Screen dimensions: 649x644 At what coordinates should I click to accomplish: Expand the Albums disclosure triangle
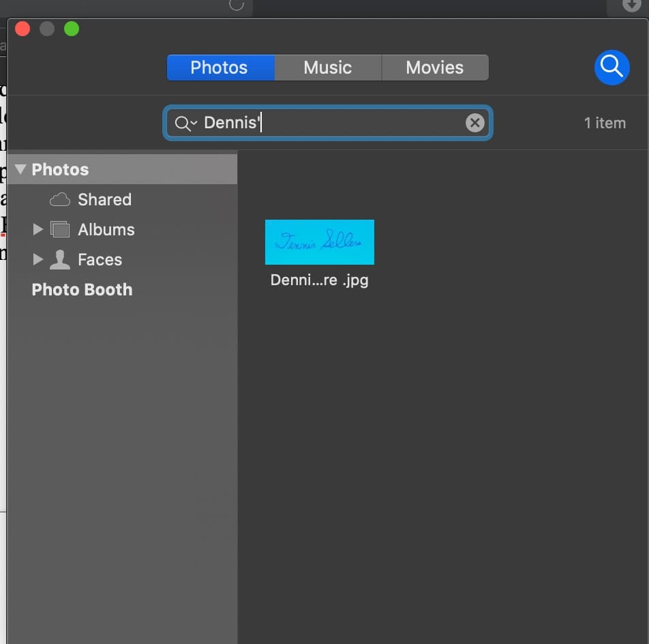38,230
